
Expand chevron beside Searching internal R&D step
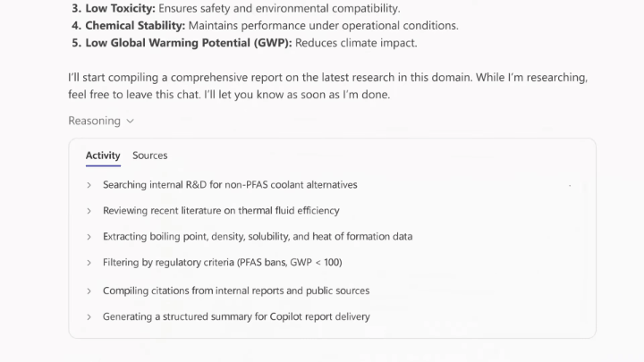pos(89,185)
